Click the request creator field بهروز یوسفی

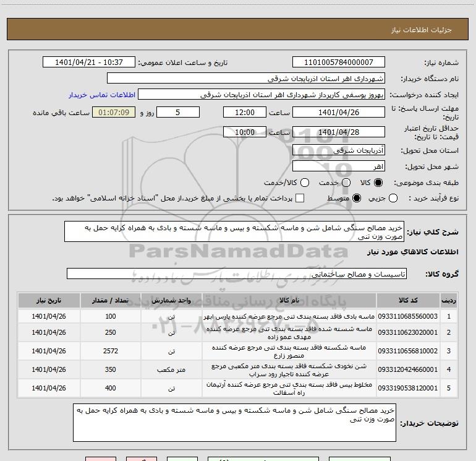(x=261, y=95)
